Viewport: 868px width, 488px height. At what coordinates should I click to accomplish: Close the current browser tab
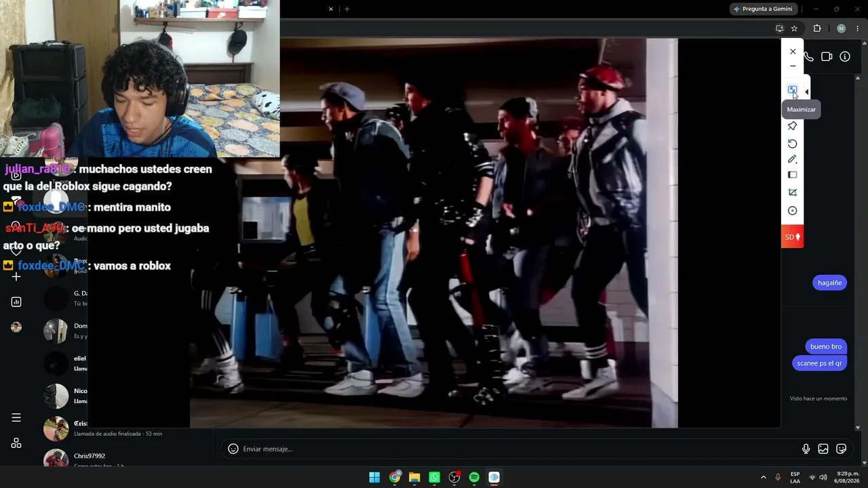[331, 9]
